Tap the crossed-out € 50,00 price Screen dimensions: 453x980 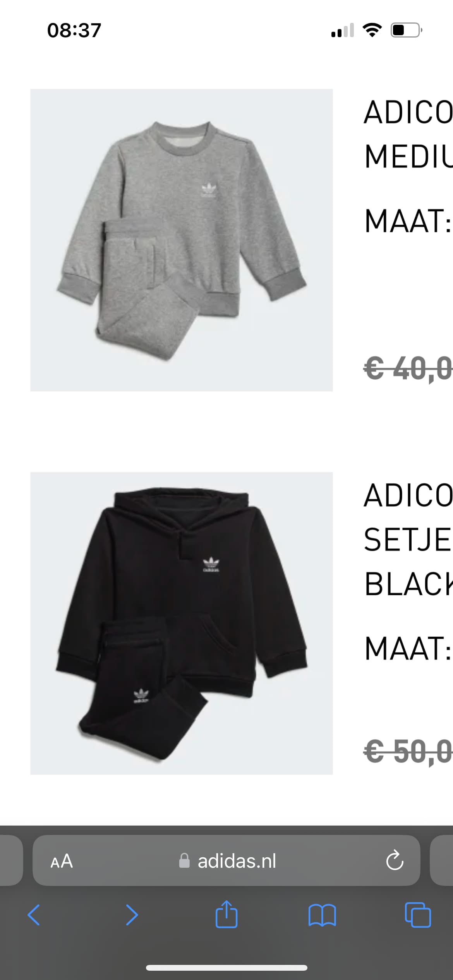point(408,752)
